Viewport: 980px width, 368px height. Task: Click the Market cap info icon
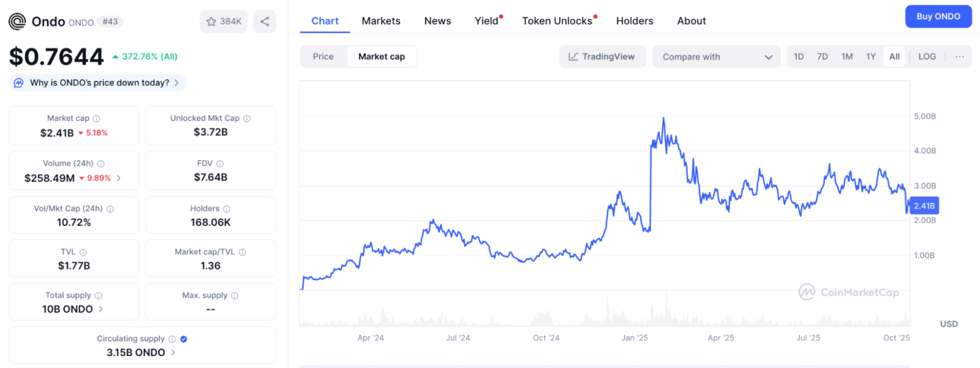pos(97,119)
